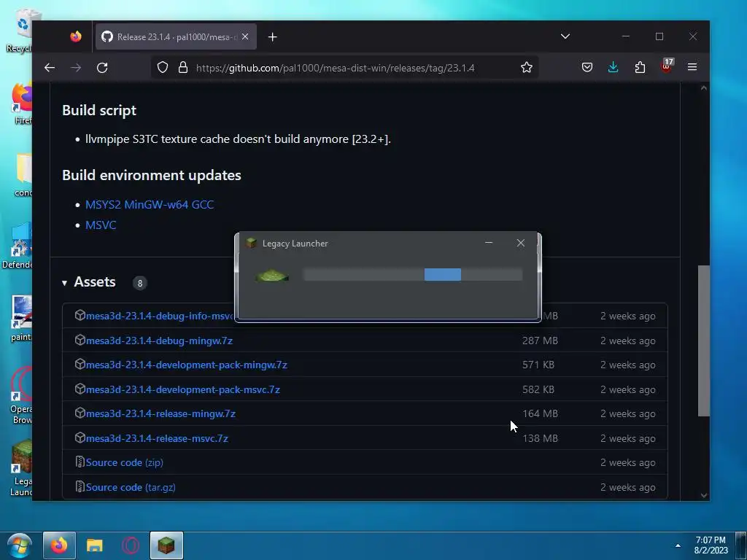Click the uBlock extension icon with badge 17
Screen dimensions: 747x560
667,66
